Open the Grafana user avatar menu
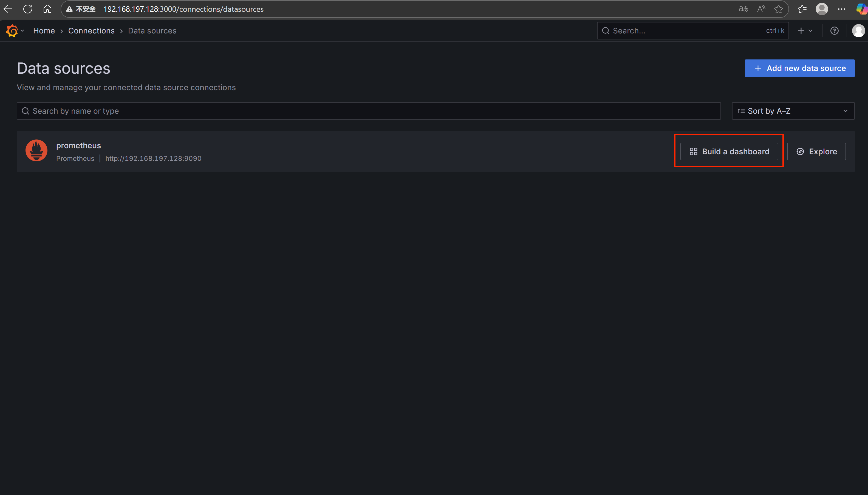 (x=858, y=31)
